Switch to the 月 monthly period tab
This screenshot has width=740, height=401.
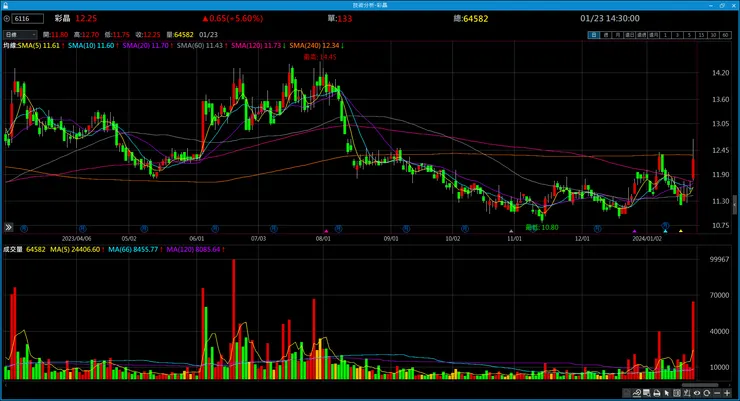click(618, 35)
